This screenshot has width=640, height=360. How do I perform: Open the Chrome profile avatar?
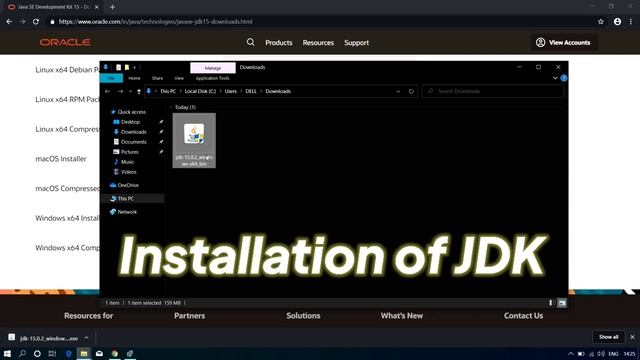[617, 22]
